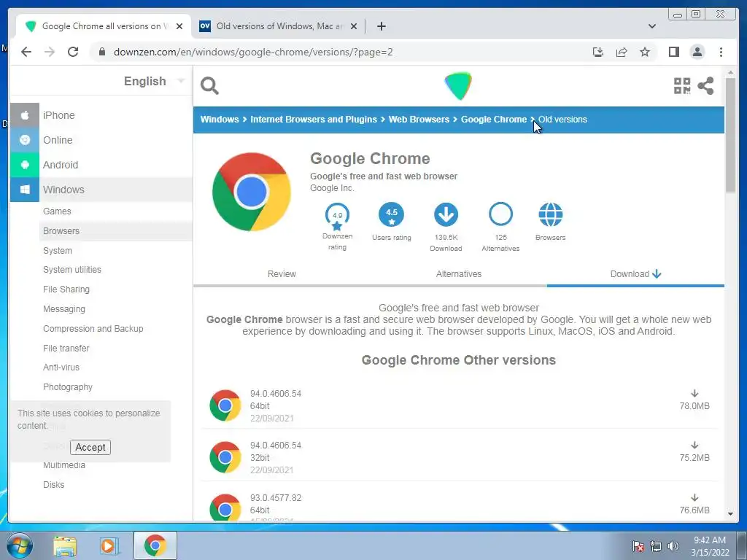Click the browser forward arrow
The image size is (747, 560).
(50, 52)
